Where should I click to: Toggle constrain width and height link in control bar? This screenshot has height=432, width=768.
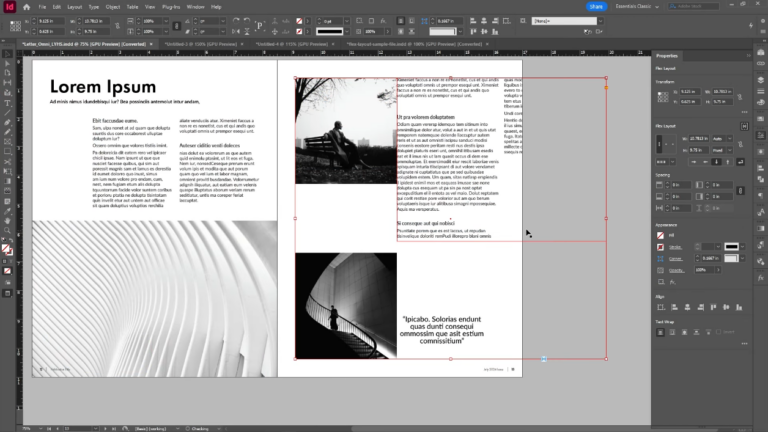118,26
